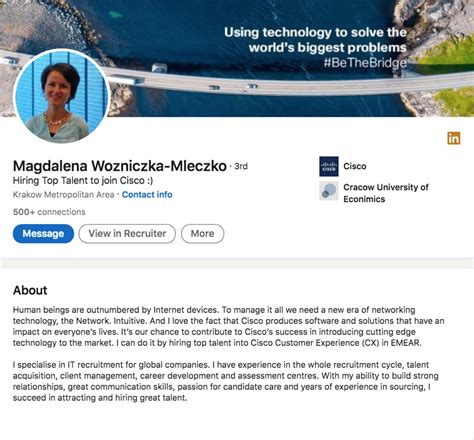Open Cracow University of Econimics link

pos(386,193)
